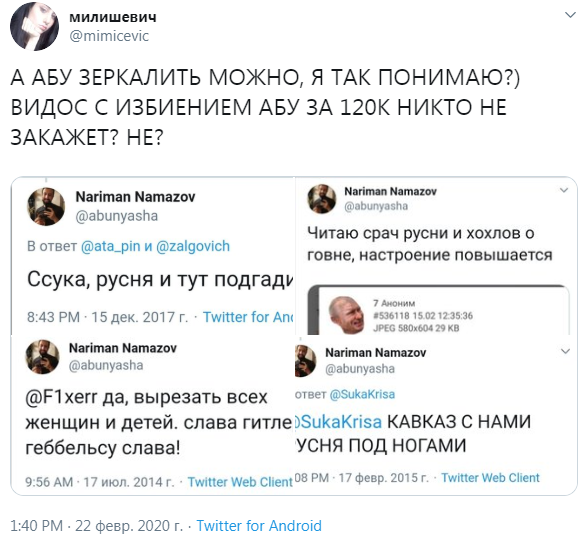
Task: Open the @mimicevic handle link
Action: click(x=109, y=36)
